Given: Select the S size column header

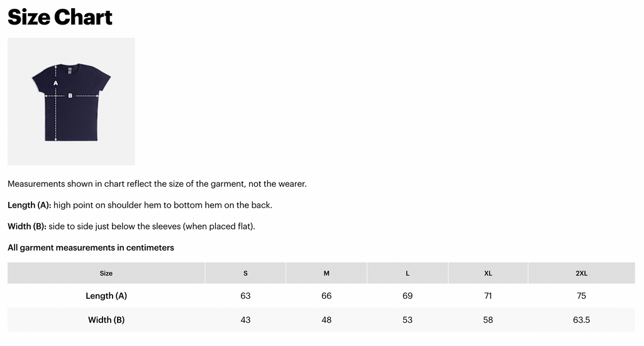Looking at the screenshot, I should [x=245, y=273].
